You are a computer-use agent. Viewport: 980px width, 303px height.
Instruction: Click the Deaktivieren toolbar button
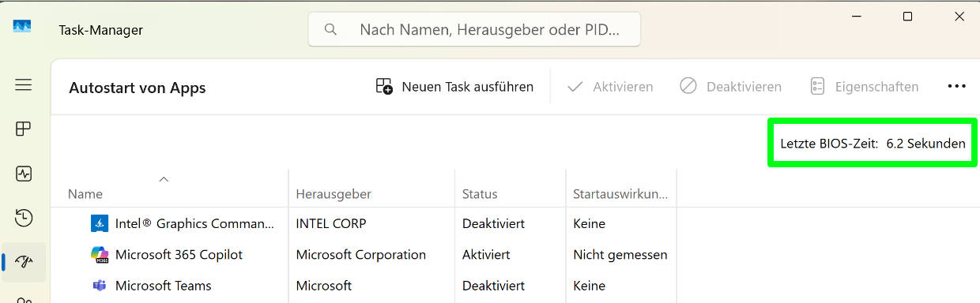[730, 87]
